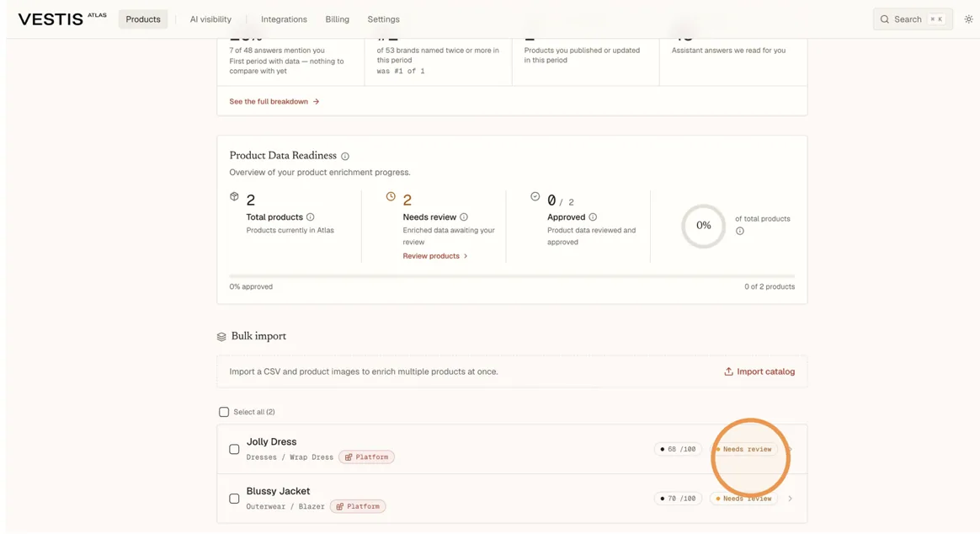Click the Import catalog button
The width and height of the screenshot is (980, 534).
click(x=759, y=371)
